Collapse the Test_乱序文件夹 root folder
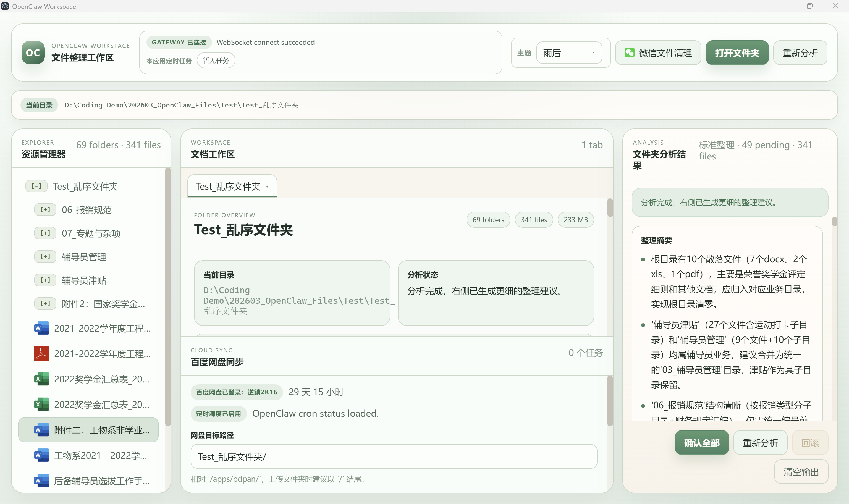 36,186
